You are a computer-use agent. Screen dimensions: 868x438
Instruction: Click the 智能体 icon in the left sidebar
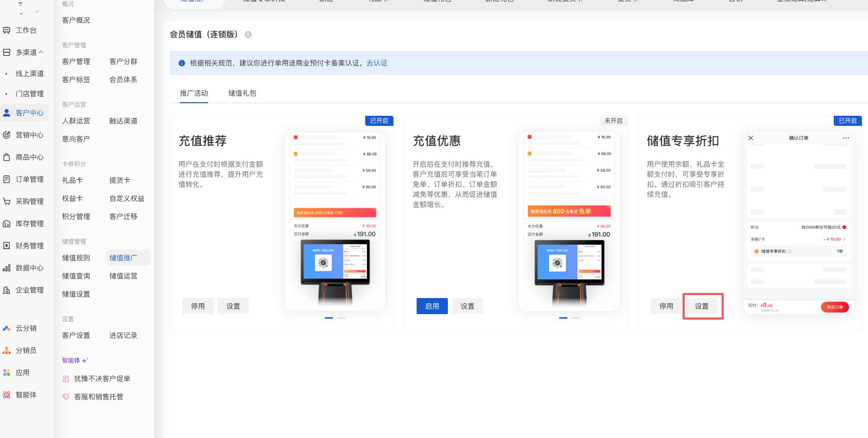[x=7, y=395]
